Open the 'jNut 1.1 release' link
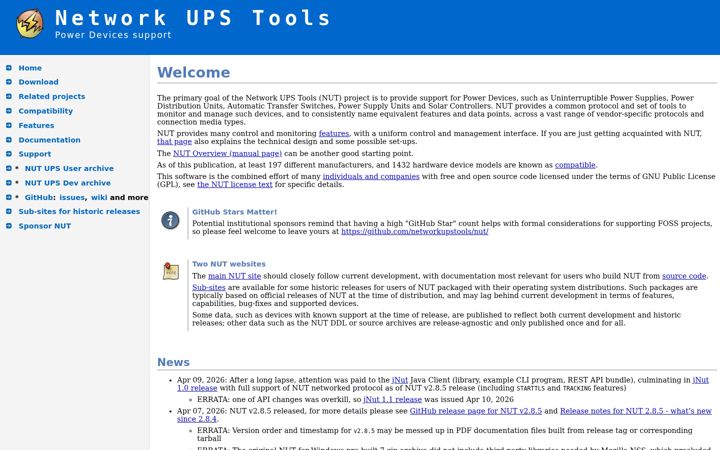Screen dimensions: 720x450 (x=392, y=399)
